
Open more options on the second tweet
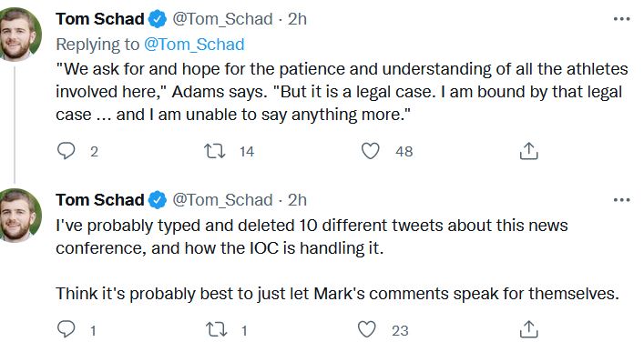pos(621,200)
